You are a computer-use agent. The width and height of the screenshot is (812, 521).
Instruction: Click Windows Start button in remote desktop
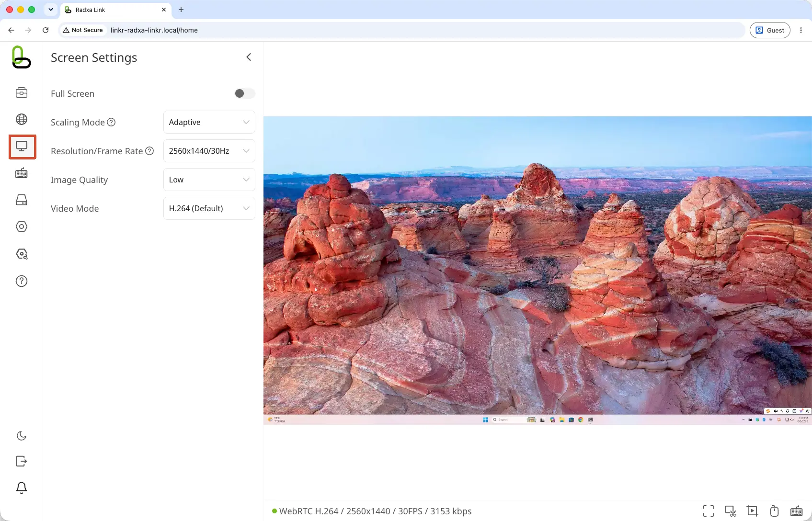coord(485,420)
